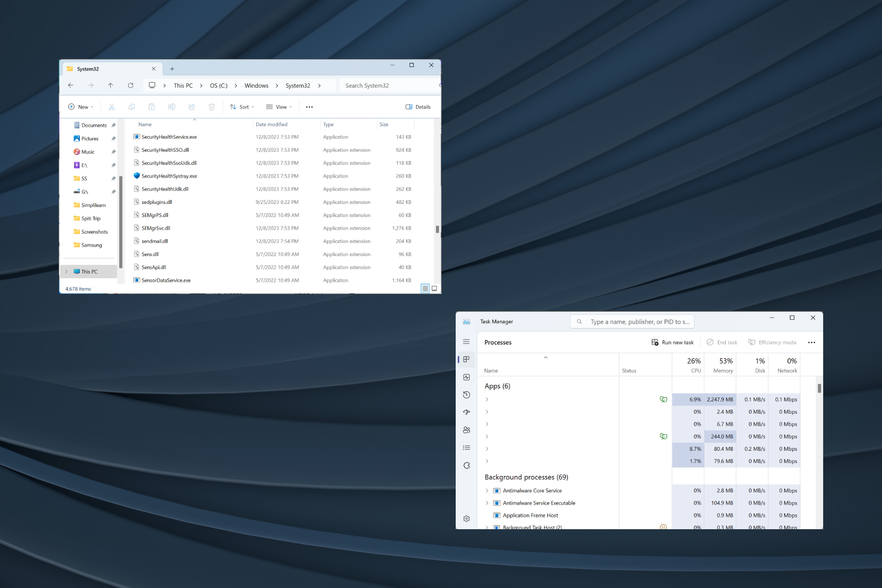Open the See more ellipsis menu in Explorer
The width and height of the screenshot is (882, 588).
pos(309,107)
